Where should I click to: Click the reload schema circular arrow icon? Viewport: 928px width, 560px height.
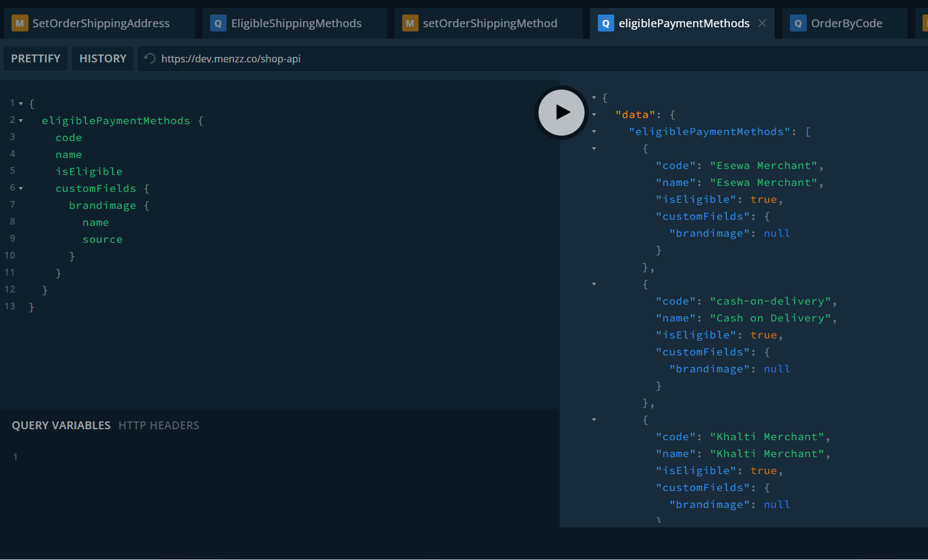point(149,59)
